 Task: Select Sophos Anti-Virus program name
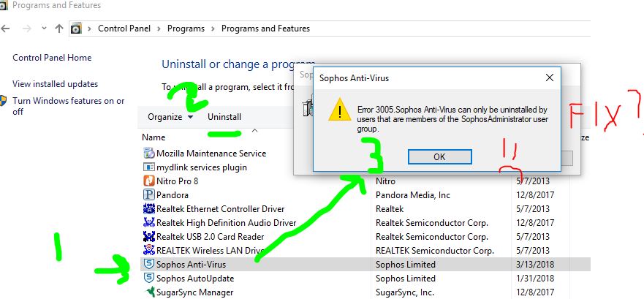[191, 265]
